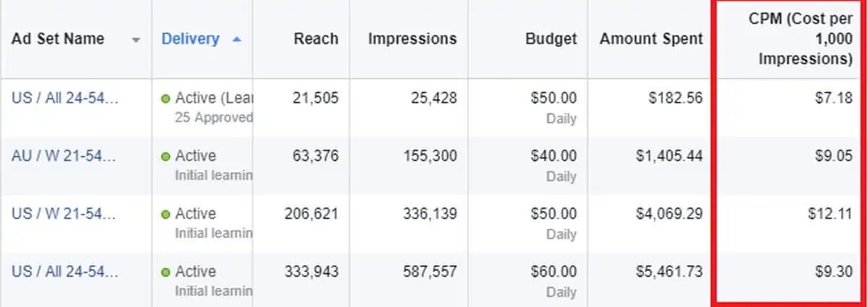This screenshot has width=868, height=307.
Task: Edit the $40.00 daily budget cell
Action: tap(555, 155)
